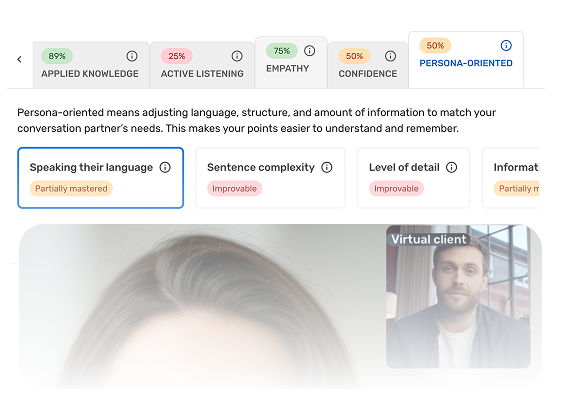Open the Empathy info icon
The height and width of the screenshot is (406, 562).
[310, 51]
